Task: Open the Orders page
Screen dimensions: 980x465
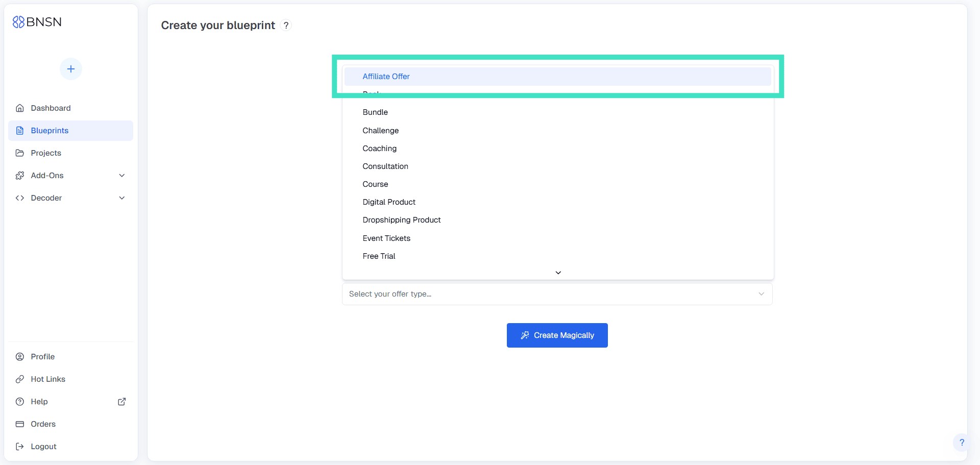Action: point(43,424)
